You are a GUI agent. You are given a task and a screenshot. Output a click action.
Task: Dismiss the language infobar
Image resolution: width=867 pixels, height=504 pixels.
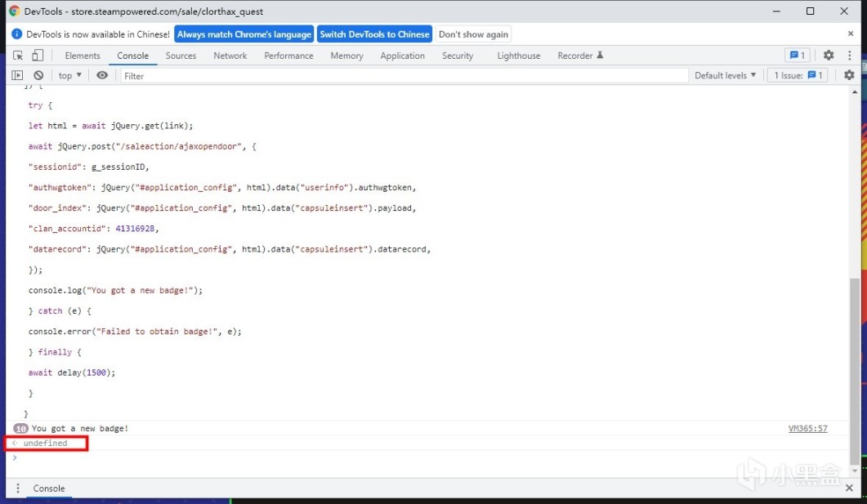click(x=851, y=33)
